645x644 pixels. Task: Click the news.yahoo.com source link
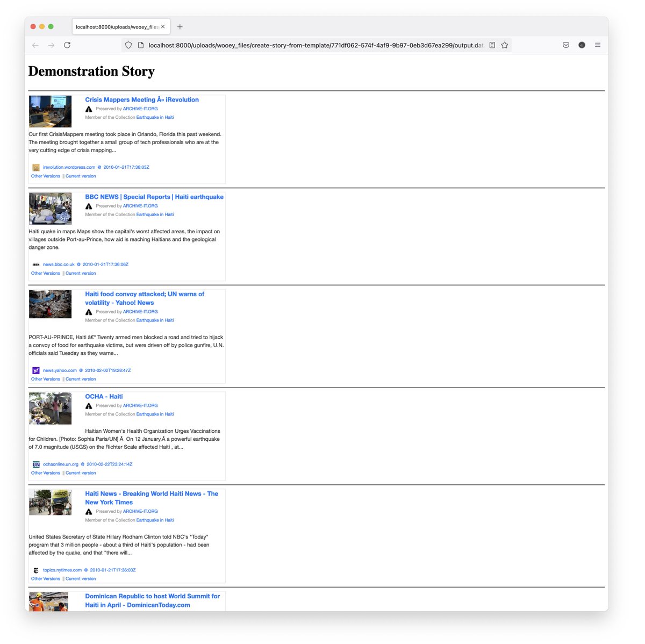pyautogui.click(x=60, y=370)
